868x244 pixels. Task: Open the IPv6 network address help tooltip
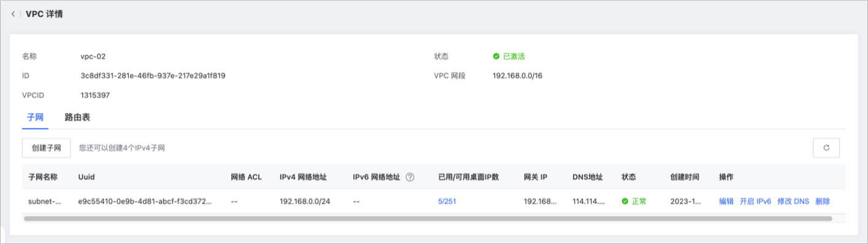tap(410, 177)
